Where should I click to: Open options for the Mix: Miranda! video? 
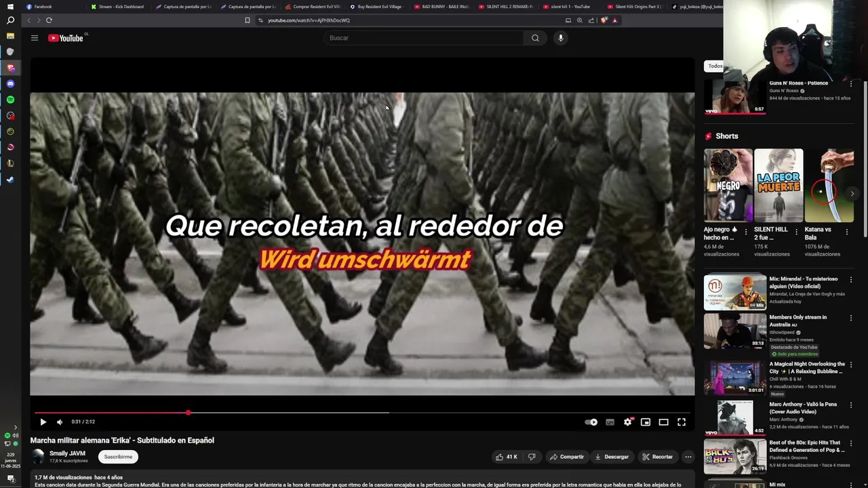(851, 280)
